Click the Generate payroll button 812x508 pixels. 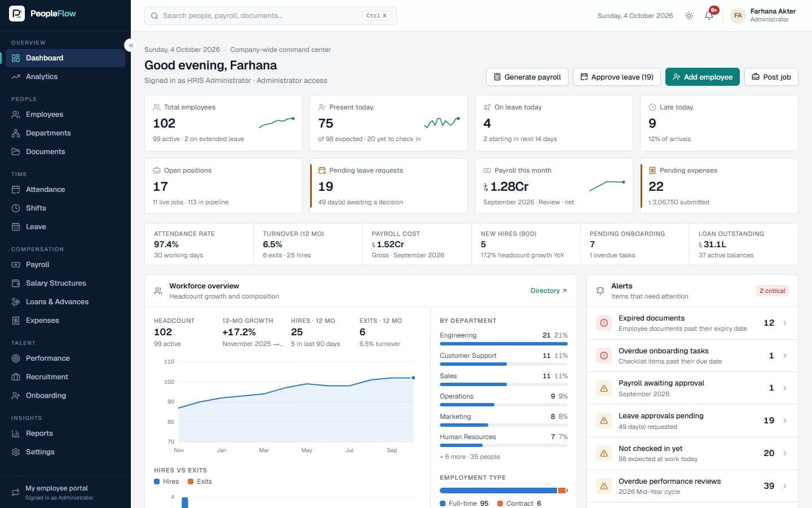[x=527, y=77]
